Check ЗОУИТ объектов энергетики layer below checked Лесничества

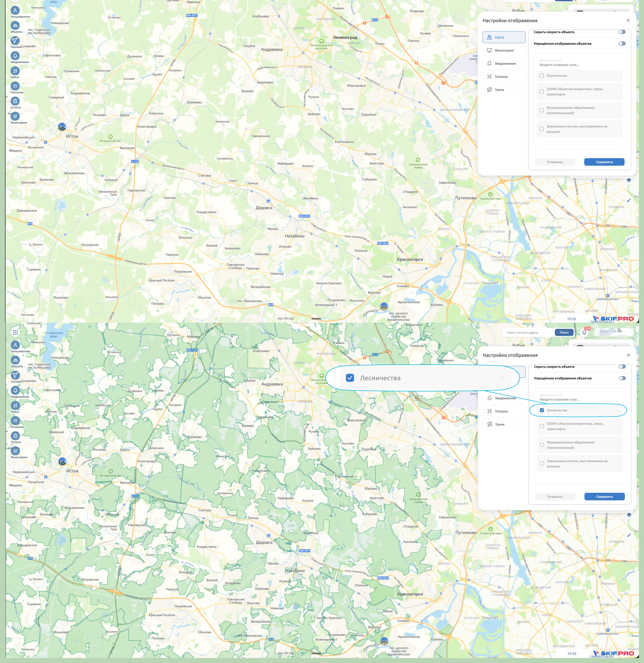click(542, 426)
